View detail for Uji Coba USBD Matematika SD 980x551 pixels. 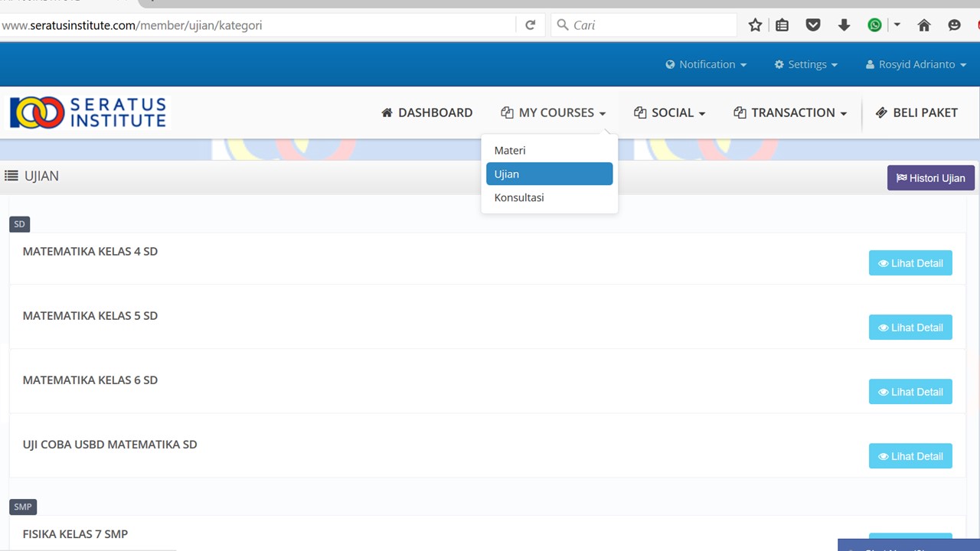pos(910,456)
